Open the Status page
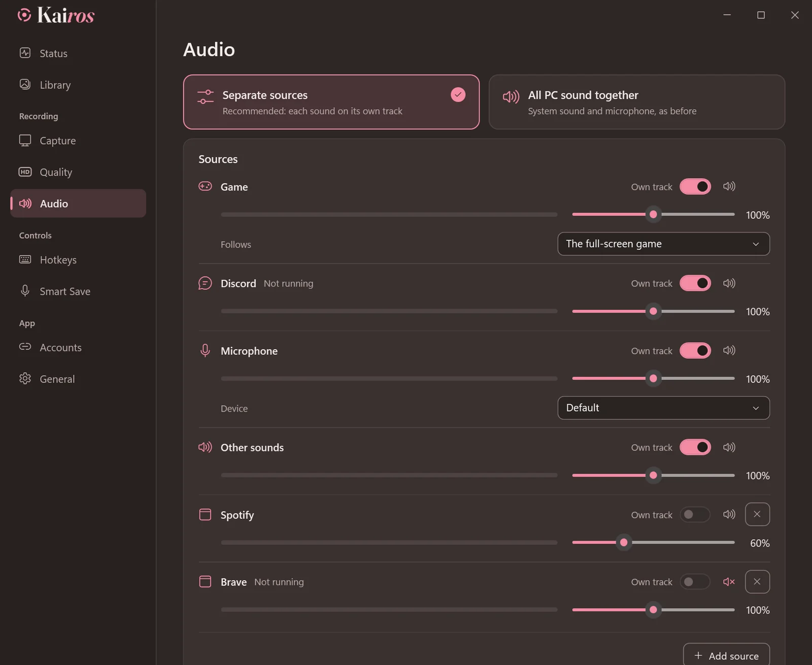 click(78, 53)
